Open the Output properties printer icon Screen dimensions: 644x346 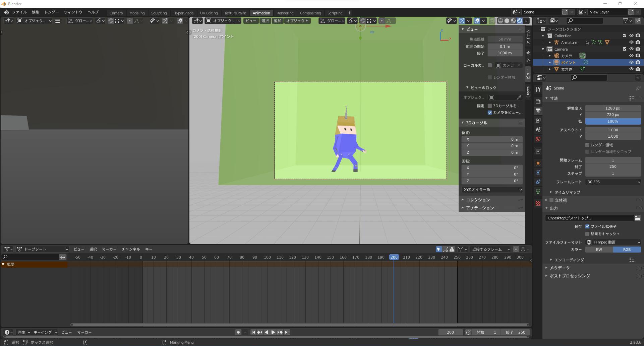[x=538, y=111]
